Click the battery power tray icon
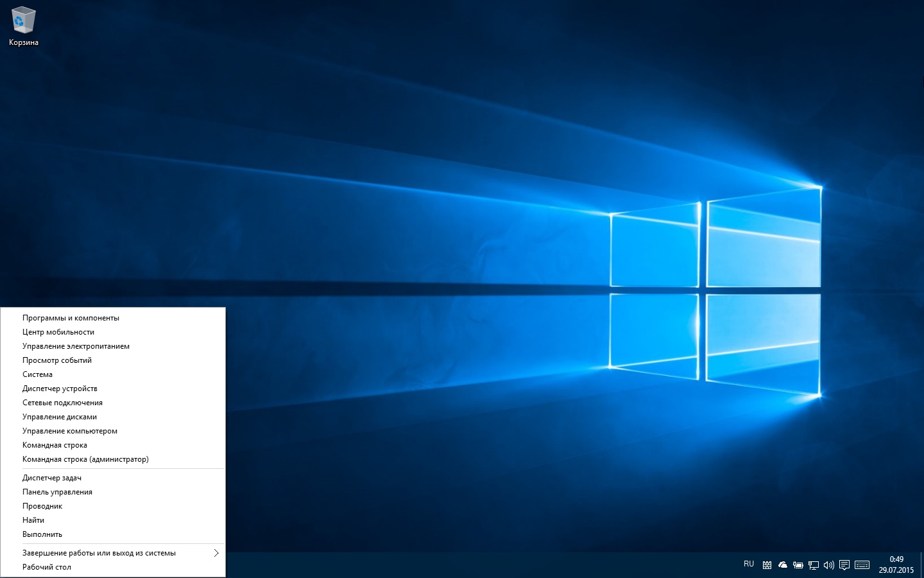Screen dimensions: 924x578 point(798,565)
